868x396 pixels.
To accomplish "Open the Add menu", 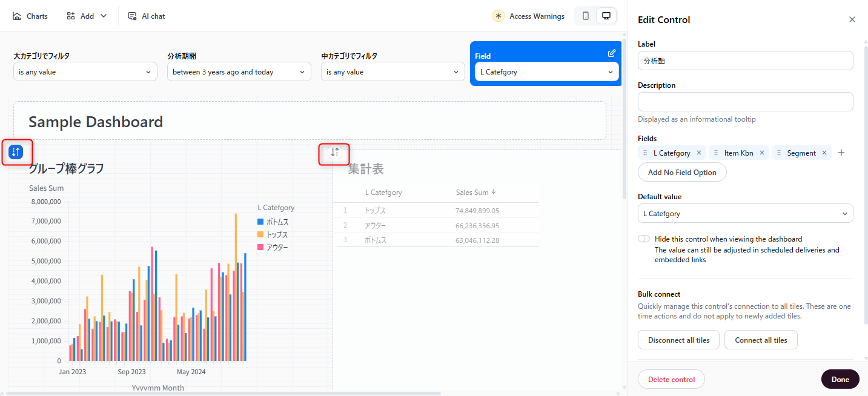I will [87, 16].
